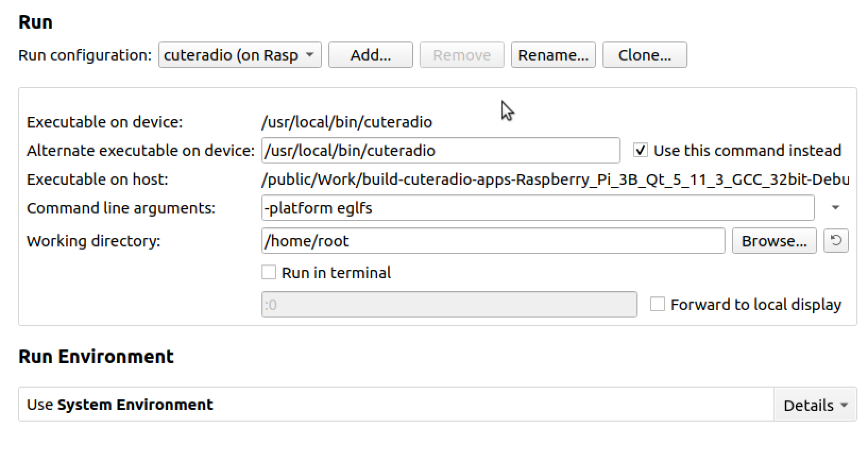The width and height of the screenshot is (868, 462).
Task: Click the Working directory text field
Action: (493, 241)
